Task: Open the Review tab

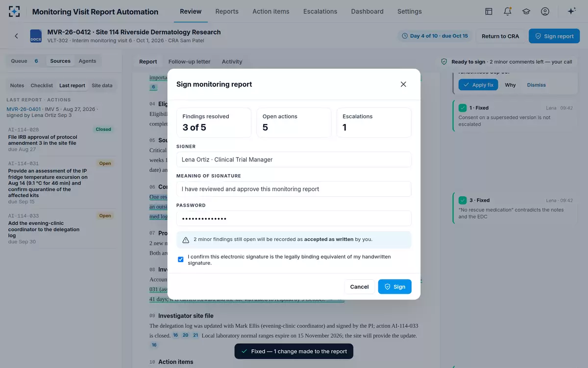Action: (x=191, y=11)
